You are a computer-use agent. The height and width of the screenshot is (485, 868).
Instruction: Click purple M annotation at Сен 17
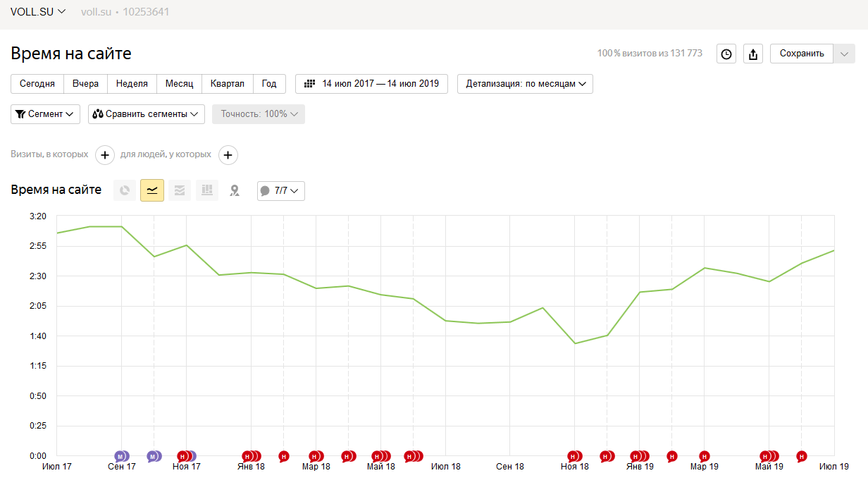tap(120, 457)
